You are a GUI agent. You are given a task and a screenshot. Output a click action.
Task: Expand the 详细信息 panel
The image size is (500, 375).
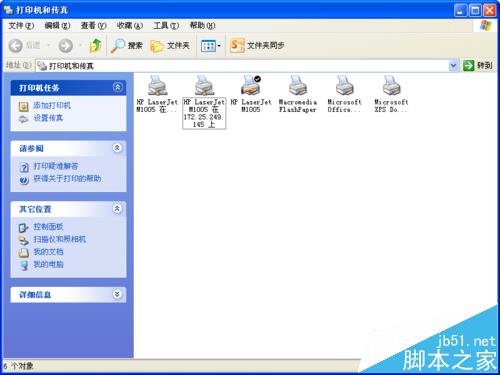[x=117, y=294]
